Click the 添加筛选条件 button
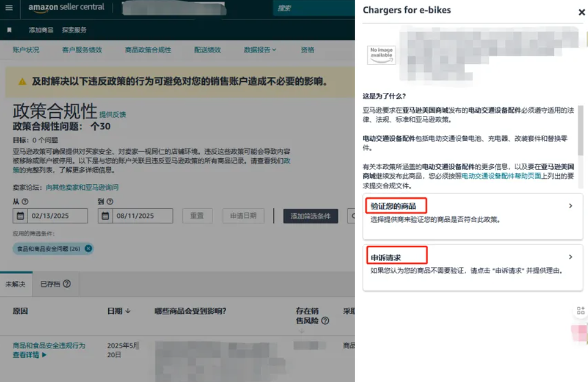588x382 pixels. tap(311, 216)
